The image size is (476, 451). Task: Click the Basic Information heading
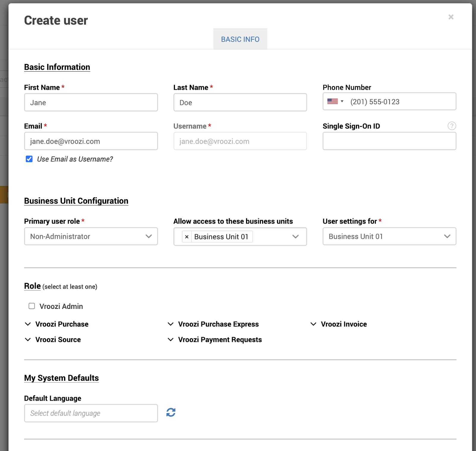(x=57, y=67)
